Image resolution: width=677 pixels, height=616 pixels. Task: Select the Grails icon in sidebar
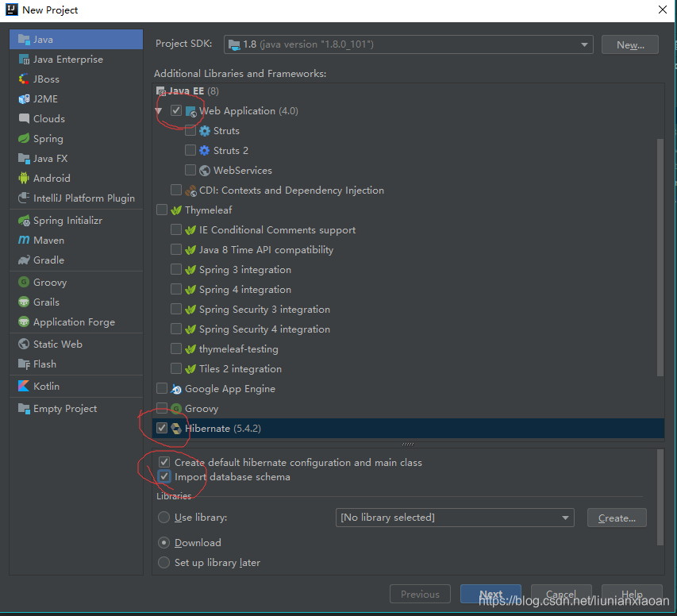pyautogui.click(x=24, y=302)
